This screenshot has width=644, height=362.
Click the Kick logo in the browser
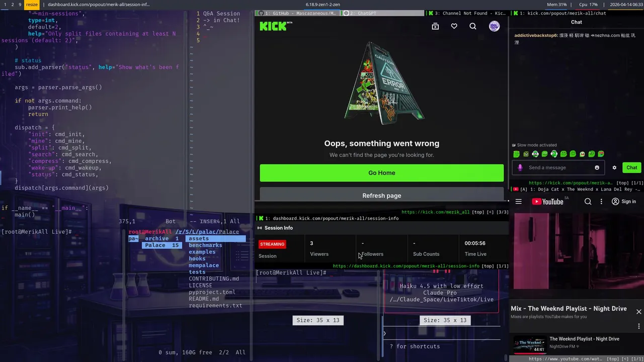276,26
